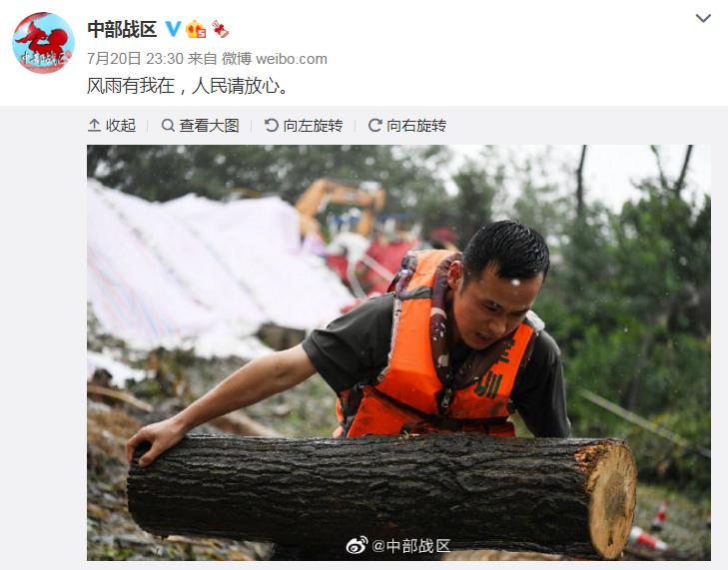
Task: Click the soldier with log photo
Action: tap(398, 352)
